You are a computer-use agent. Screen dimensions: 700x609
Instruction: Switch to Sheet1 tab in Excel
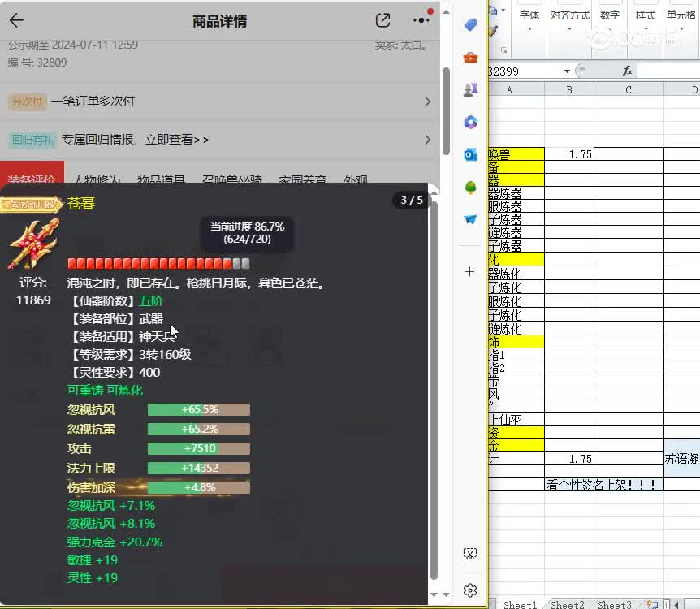520,604
